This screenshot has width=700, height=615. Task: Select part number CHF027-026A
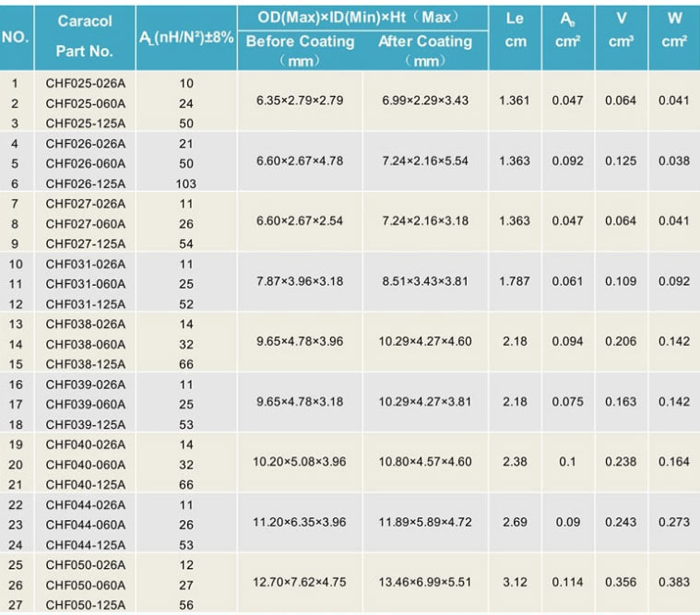coord(85,204)
